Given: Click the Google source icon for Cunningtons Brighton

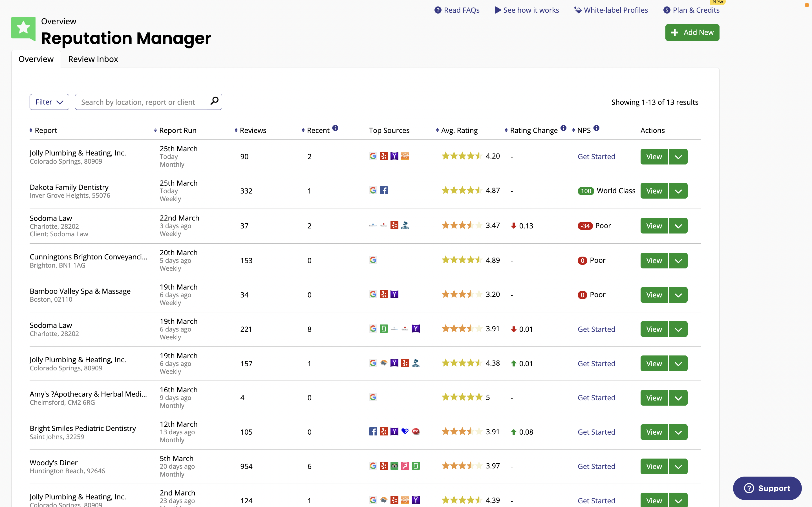Looking at the screenshot, I should (x=373, y=260).
